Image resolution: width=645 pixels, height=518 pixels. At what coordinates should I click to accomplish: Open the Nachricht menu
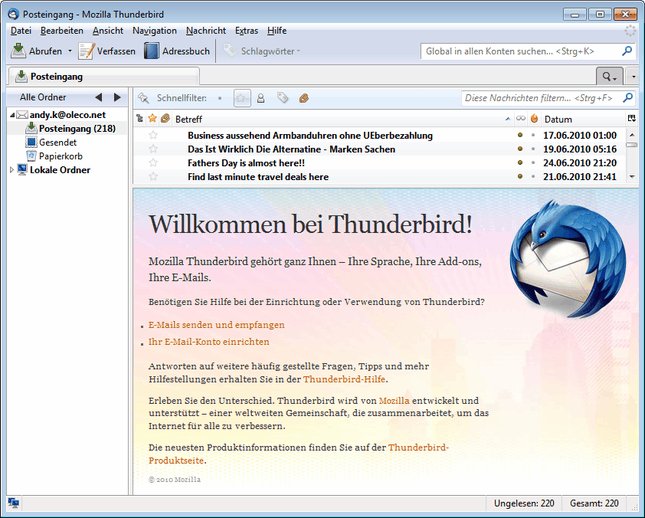click(x=206, y=31)
